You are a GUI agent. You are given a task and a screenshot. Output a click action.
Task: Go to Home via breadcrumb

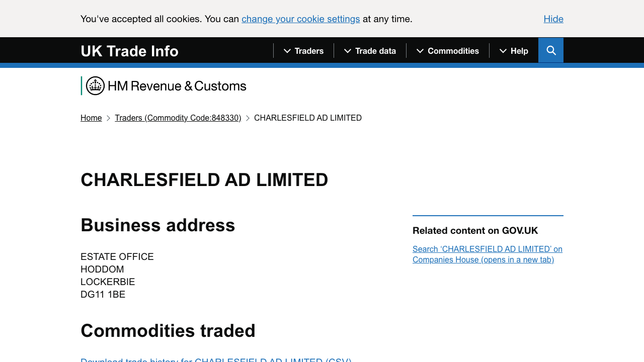tap(91, 118)
